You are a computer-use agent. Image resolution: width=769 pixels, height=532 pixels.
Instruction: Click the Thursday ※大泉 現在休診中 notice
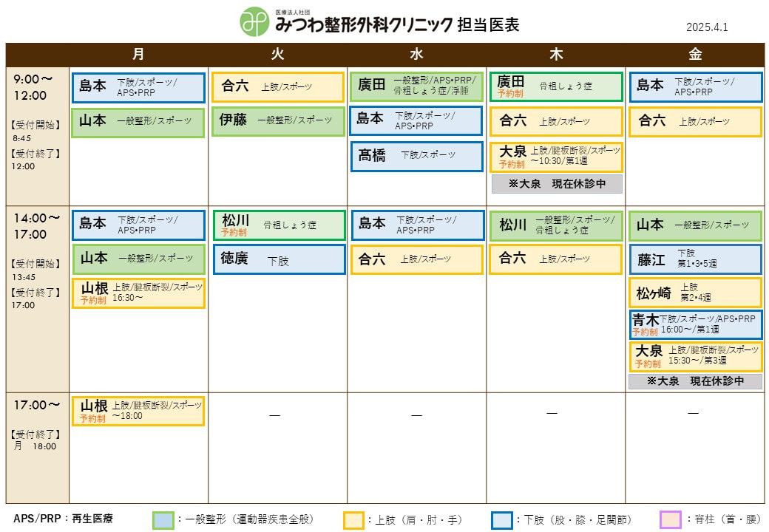[556, 184]
